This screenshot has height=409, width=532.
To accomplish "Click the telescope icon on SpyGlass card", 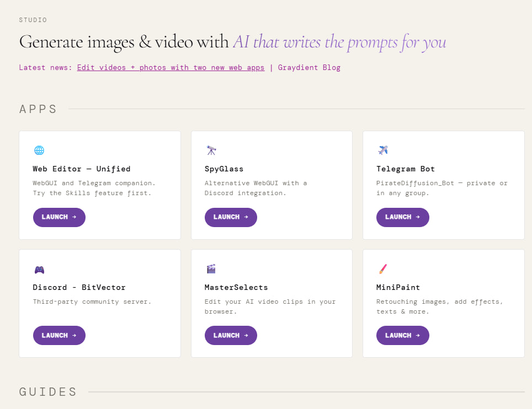I will click(211, 150).
